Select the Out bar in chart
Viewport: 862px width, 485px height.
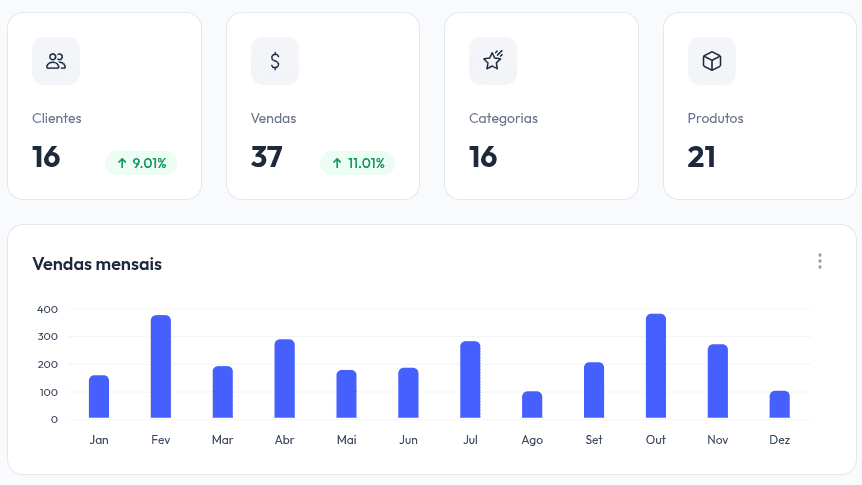[x=656, y=366]
